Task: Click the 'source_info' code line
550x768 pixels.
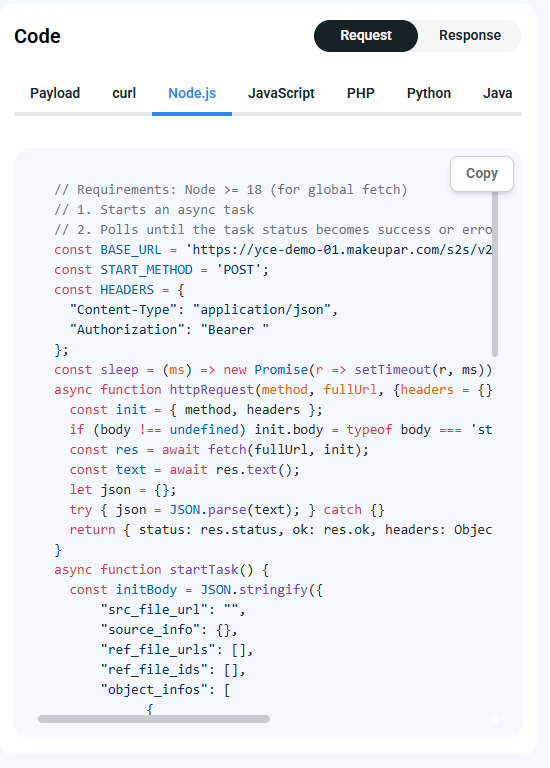Action: pyautogui.click(x=169, y=630)
